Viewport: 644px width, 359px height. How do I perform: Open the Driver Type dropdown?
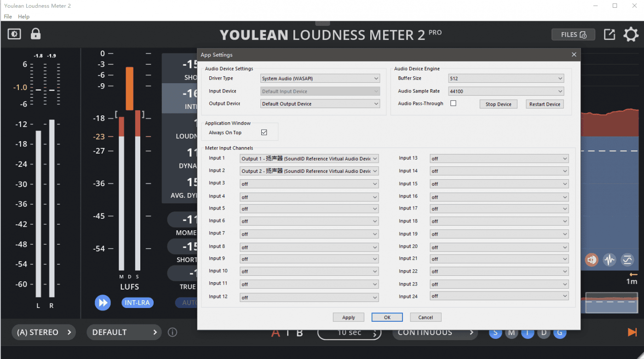tap(320, 79)
